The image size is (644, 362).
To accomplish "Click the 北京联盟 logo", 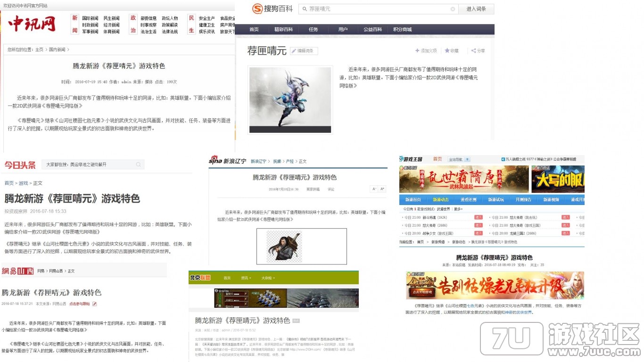I will [x=199, y=278].
